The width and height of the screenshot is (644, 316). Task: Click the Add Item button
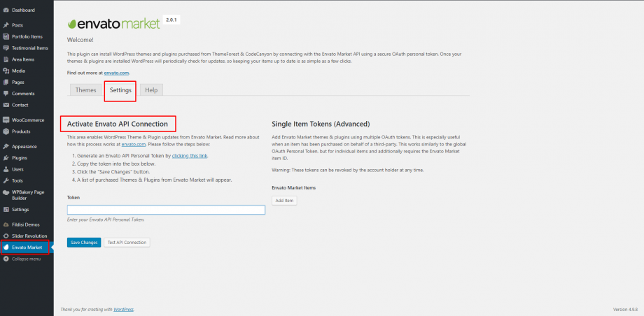(284, 201)
